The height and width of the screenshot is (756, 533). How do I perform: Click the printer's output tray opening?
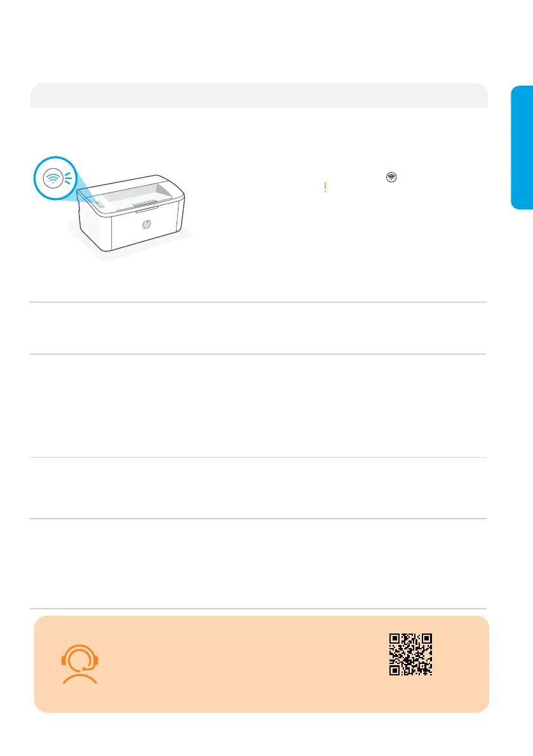(137, 194)
